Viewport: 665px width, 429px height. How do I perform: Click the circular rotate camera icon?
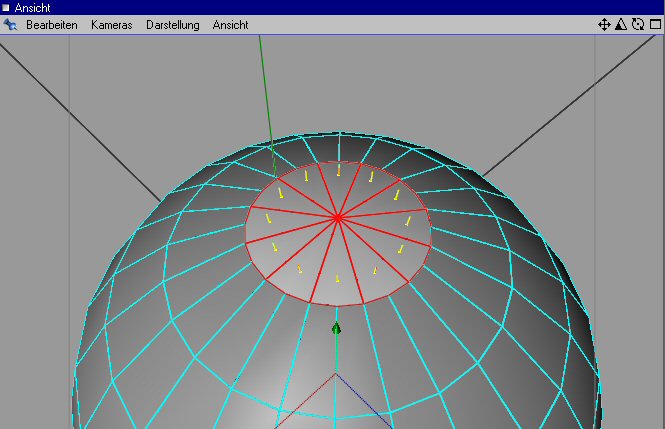(636, 24)
